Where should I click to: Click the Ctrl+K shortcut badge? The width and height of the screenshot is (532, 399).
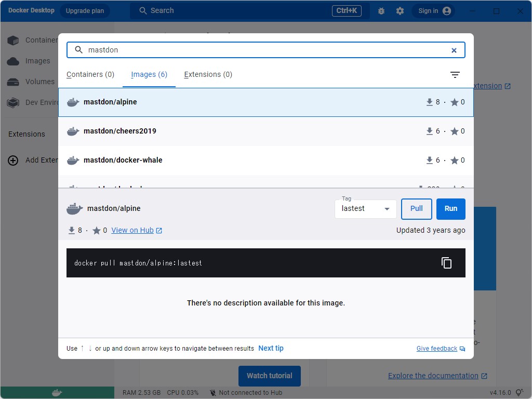point(347,11)
